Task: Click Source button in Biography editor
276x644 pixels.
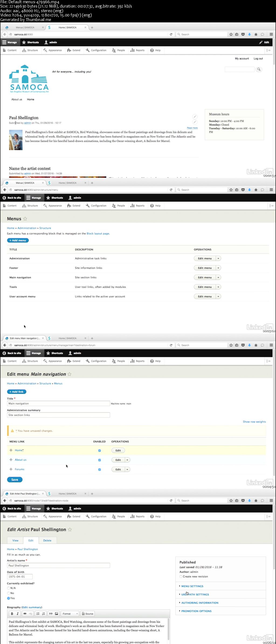Action: pos(88,614)
